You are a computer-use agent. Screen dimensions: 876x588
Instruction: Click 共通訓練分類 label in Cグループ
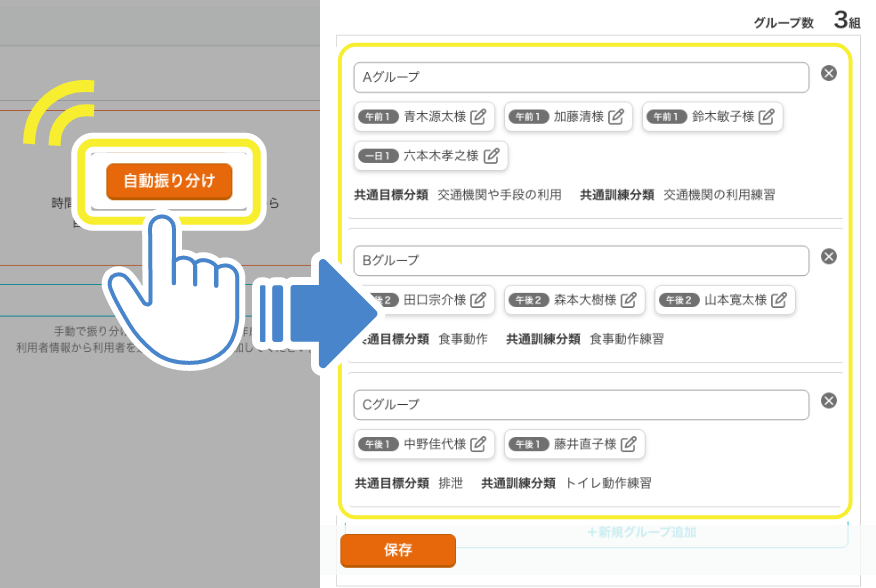[x=518, y=483]
